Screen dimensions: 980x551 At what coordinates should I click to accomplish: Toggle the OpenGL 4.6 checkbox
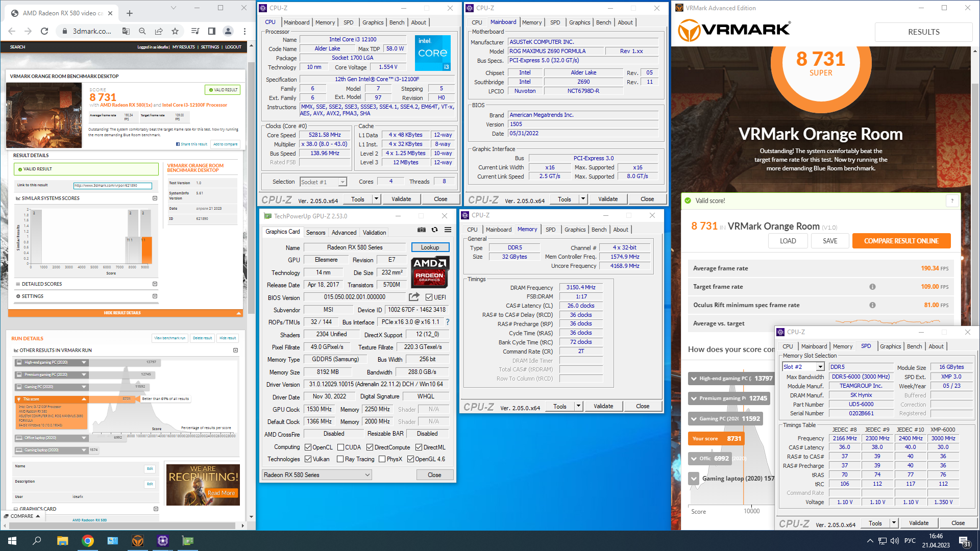(410, 459)
